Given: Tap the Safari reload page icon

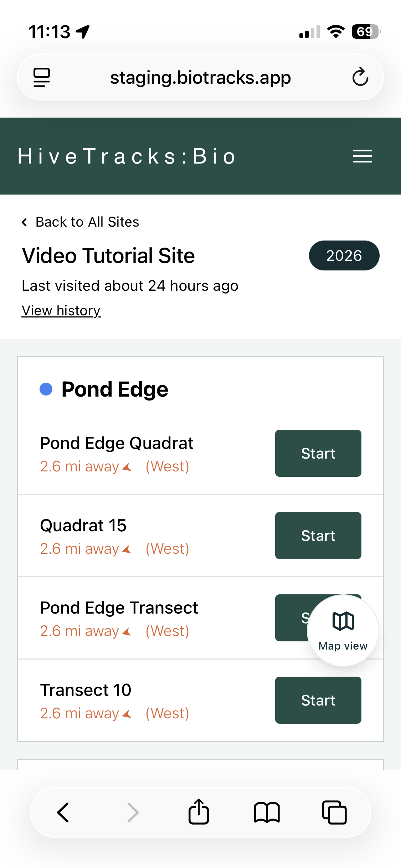Looking at the screenshot, I should [360, 77].
